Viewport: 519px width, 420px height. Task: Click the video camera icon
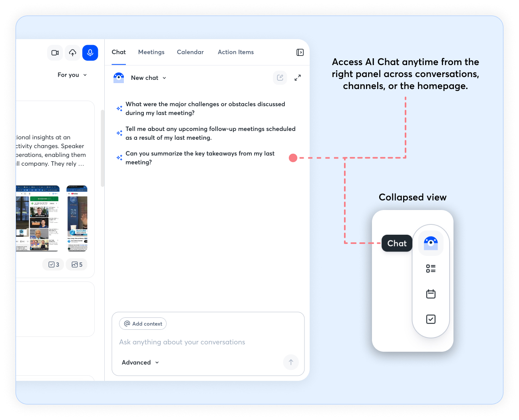tap(55, 53)
